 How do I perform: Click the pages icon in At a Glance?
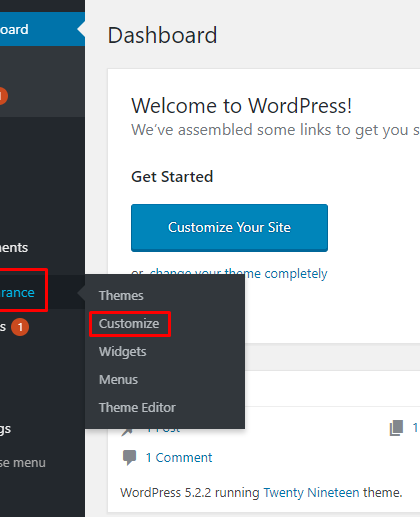396,428
